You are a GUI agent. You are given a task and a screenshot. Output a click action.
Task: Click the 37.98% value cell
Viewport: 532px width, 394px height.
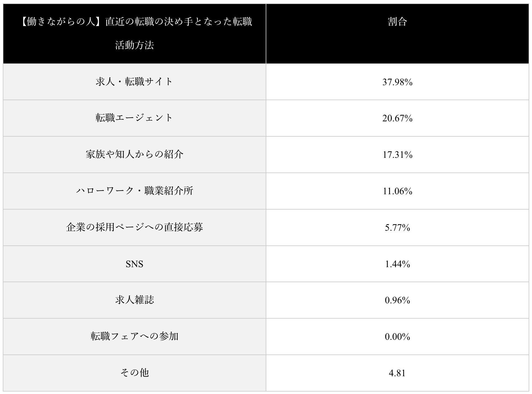pos(397,82)
